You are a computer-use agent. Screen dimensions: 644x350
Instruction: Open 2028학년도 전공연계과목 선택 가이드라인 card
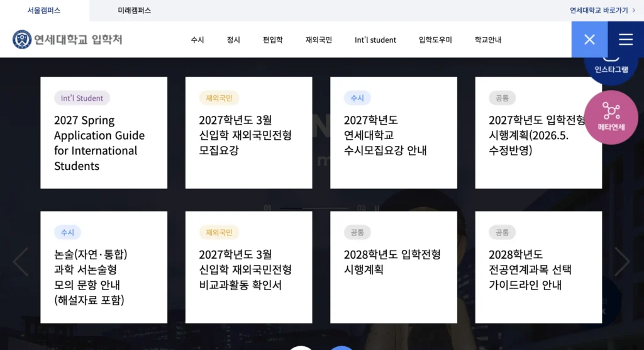[x=538, y=267]
